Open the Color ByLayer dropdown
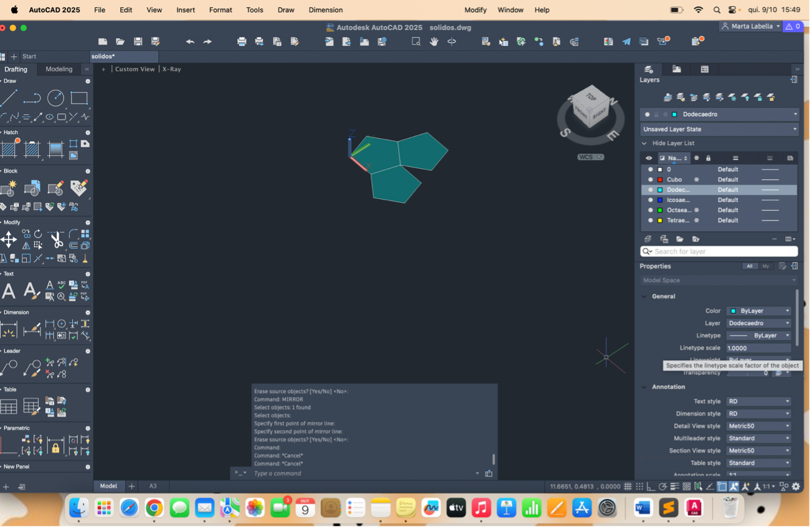The width and height of the screenshot is (812, 529). coord(759,312)
